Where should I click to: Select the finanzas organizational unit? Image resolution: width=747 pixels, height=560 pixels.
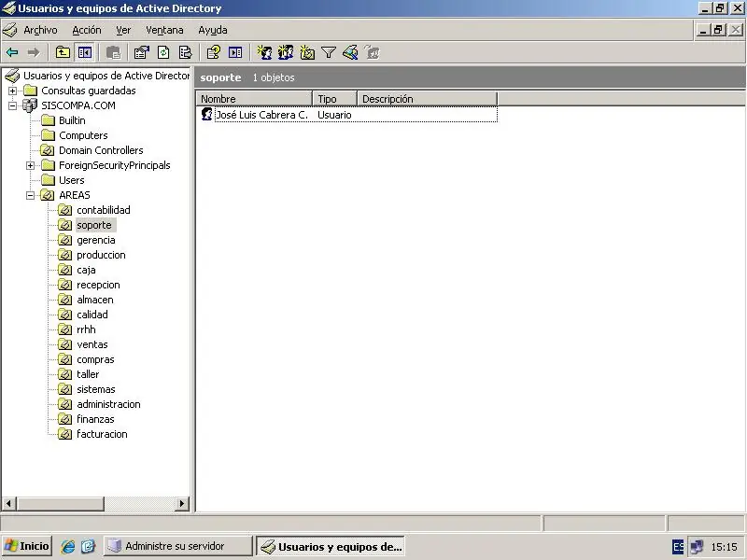tap(95, 419)
